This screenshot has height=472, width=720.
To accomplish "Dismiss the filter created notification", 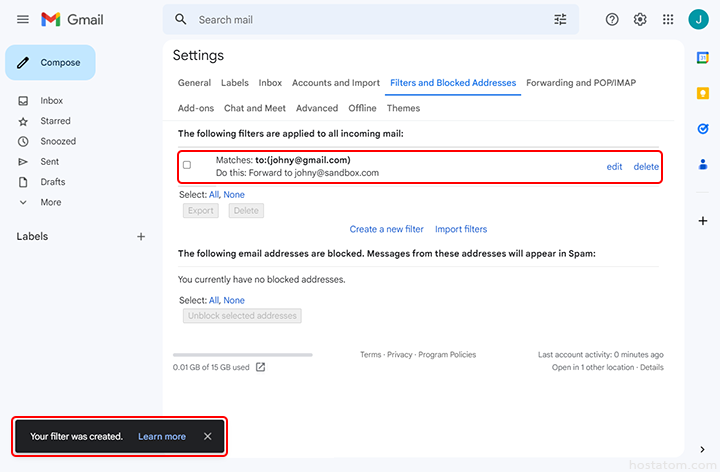I will pyautogui.click(x=208, y=437).
